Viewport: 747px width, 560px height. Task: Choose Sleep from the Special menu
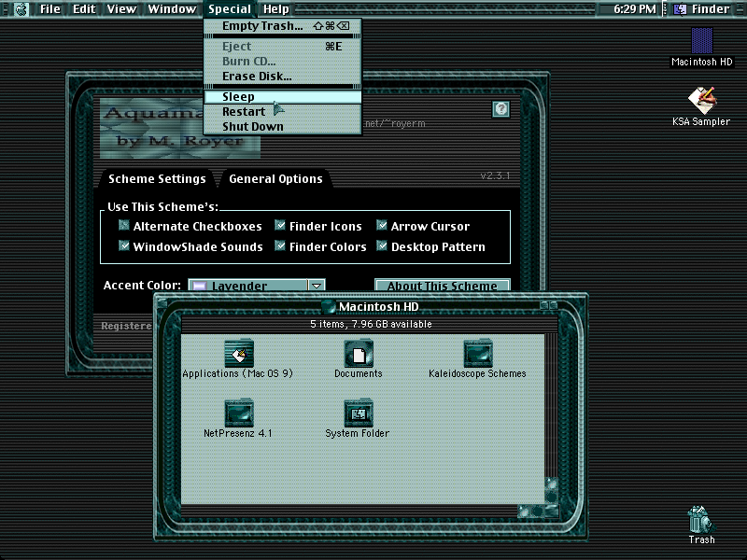pos(283,97)
